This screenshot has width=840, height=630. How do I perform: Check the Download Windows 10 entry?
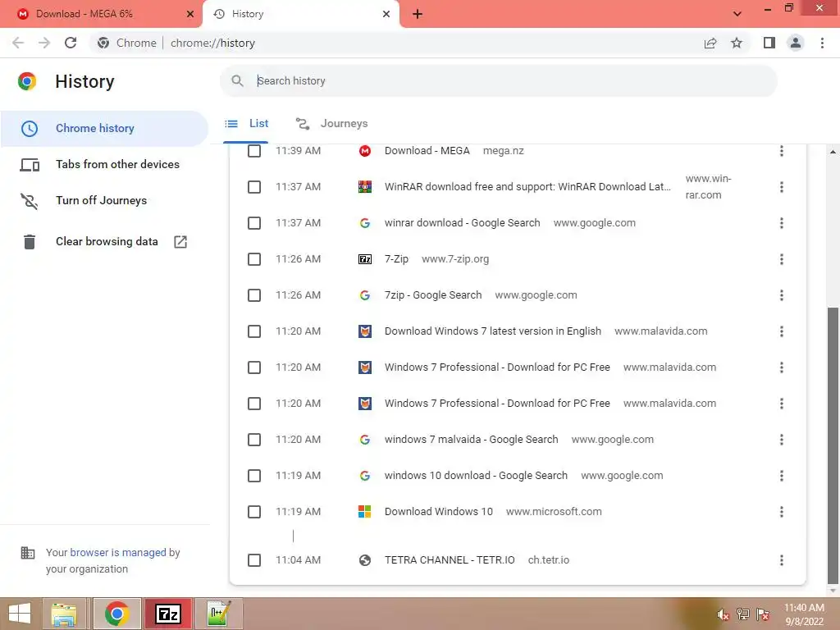(254, 512)
